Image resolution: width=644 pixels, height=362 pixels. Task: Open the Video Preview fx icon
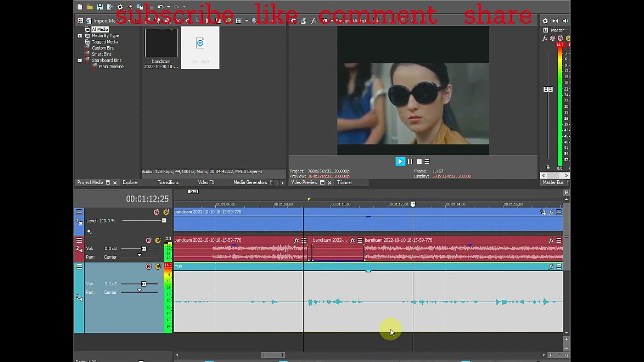(314, 21)
